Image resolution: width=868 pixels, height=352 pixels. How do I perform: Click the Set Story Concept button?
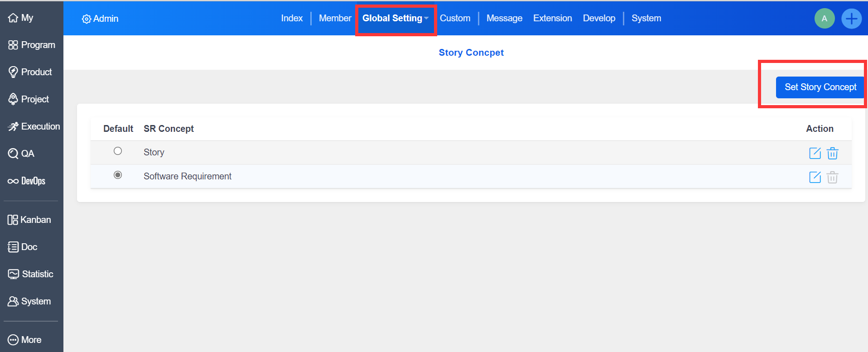820,87
